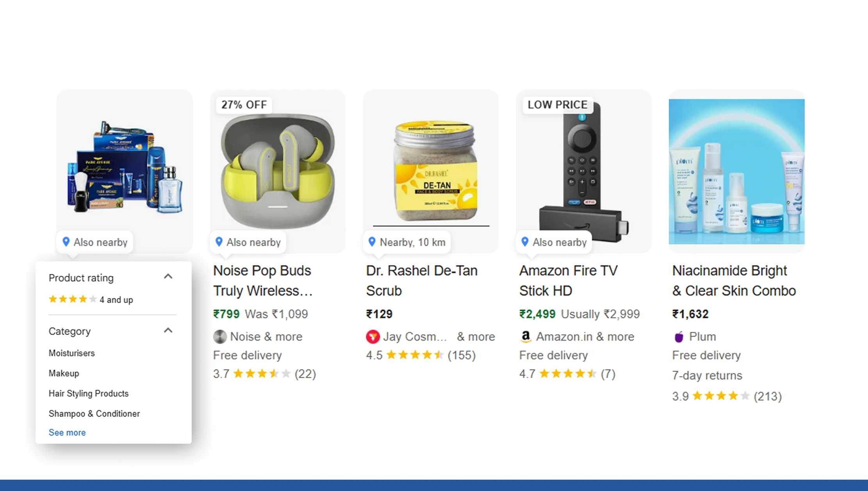Click the Noise seller logo icon
868x491 pixels.
[x=220, y=336]
